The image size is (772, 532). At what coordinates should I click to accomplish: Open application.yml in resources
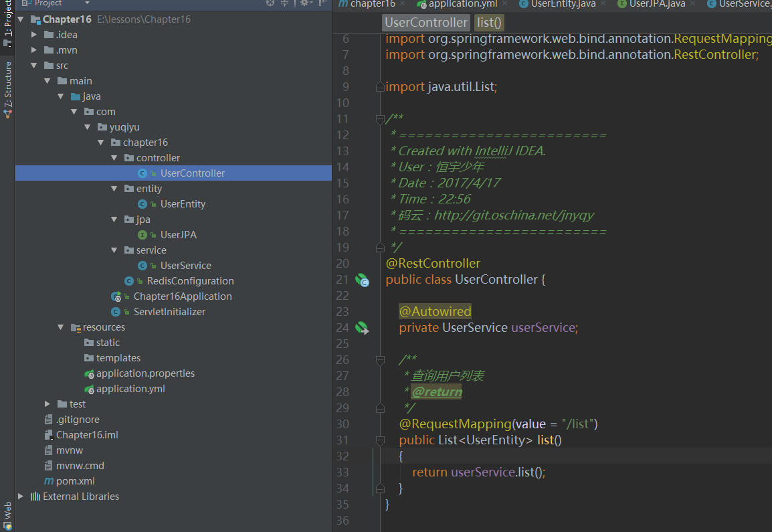[x=130, y=389]
